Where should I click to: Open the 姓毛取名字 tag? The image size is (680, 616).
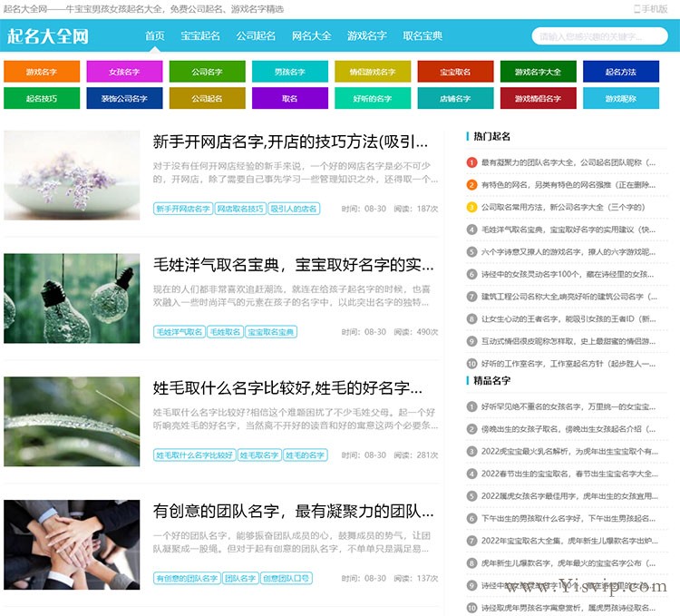(259, 455)
